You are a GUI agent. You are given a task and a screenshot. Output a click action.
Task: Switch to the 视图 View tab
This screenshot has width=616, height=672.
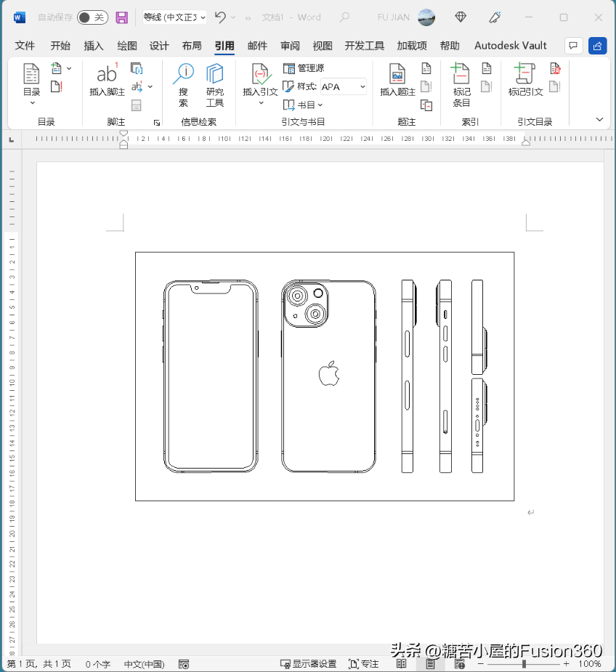(323, 46)
